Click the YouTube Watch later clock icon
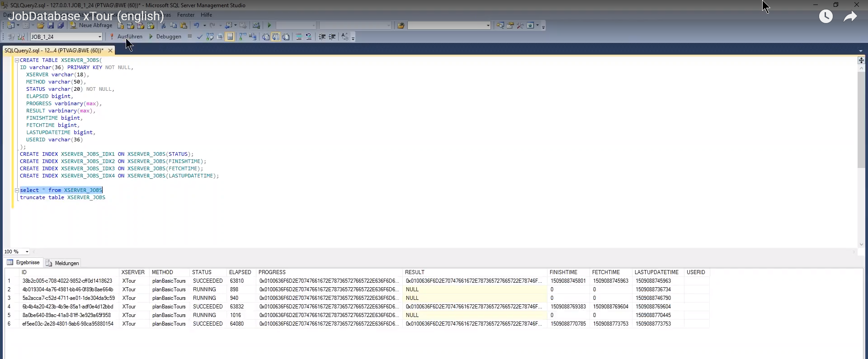 pyautogui.click(x=826, y=17)
